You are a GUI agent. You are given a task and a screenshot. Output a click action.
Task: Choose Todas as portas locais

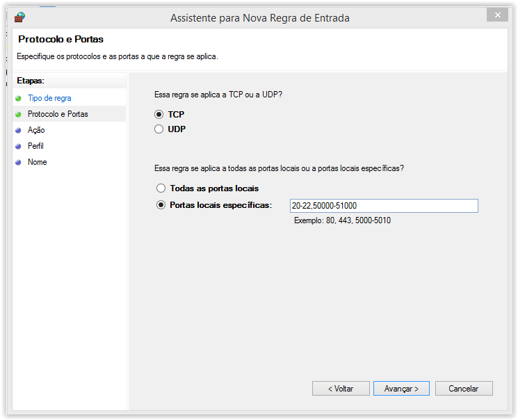(161, 188)
